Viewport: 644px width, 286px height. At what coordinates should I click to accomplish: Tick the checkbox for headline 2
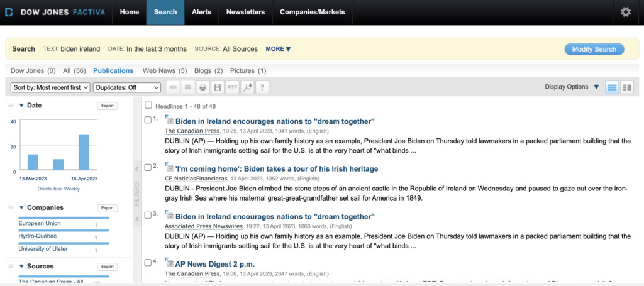pyautogui.click(x=147, y=167)
